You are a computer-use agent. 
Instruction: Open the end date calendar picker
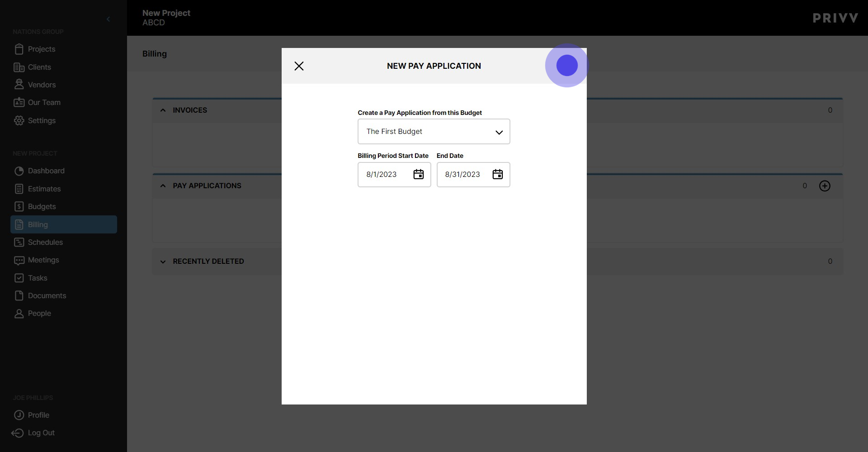pyautogui.click(x=497, y=175)
